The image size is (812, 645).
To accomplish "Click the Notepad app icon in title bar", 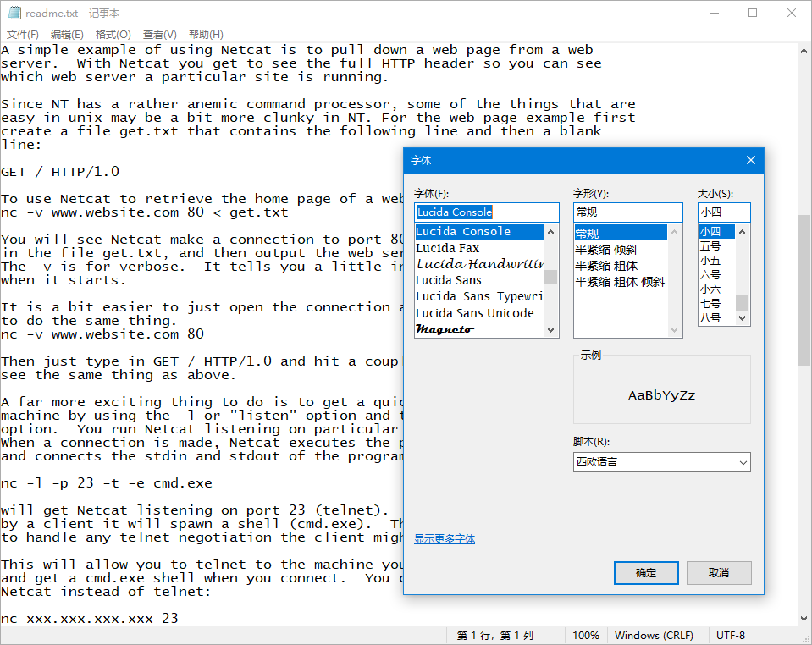I will pyautogui.click(x=14, y=13).
